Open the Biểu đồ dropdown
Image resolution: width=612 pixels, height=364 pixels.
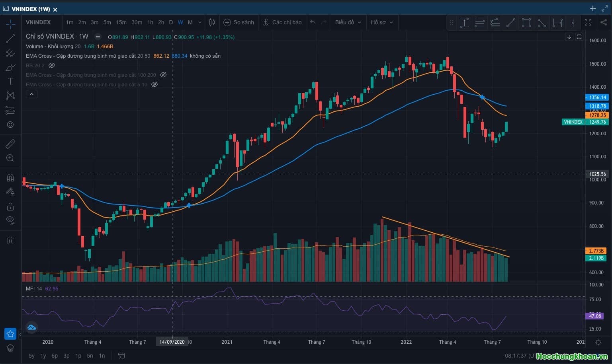click(x=348, y=22)
